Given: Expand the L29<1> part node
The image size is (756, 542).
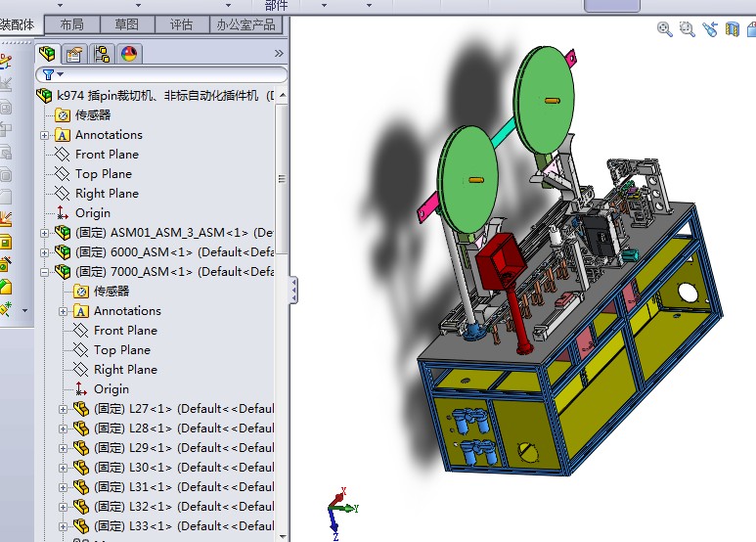Looking at the screenshot, I should click(x=64, y=448).
